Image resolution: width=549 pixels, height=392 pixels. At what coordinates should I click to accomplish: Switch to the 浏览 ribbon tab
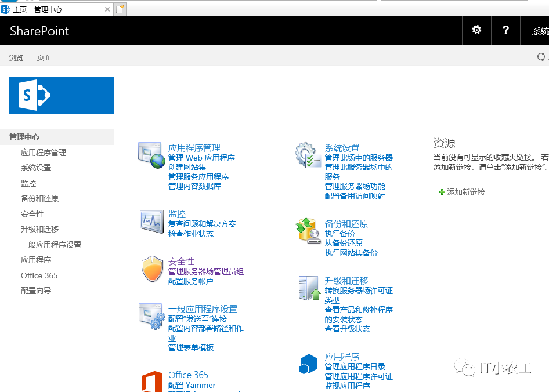tap(16, 57)
